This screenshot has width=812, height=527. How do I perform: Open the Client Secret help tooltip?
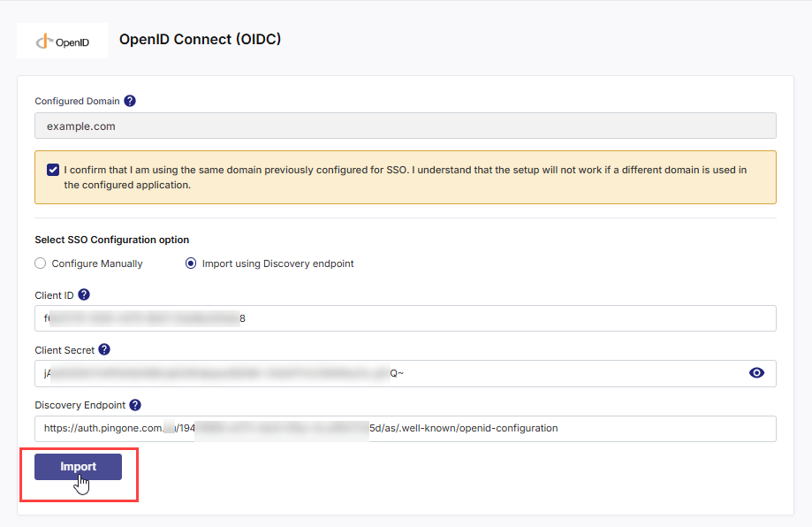(x=103, y=349)
